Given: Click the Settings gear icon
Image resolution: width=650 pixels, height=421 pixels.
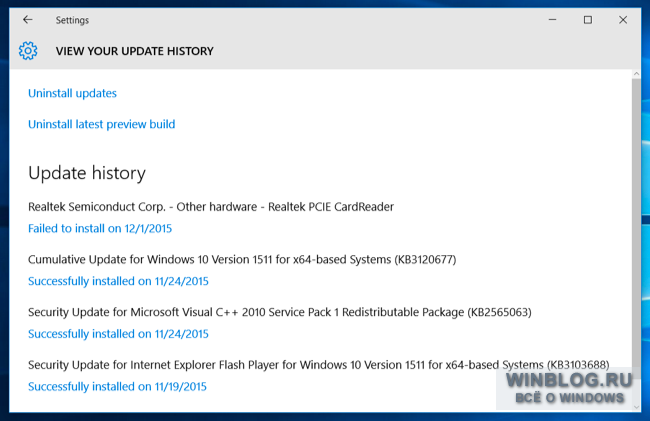Looking at the screenshot, I should point(28,51).
